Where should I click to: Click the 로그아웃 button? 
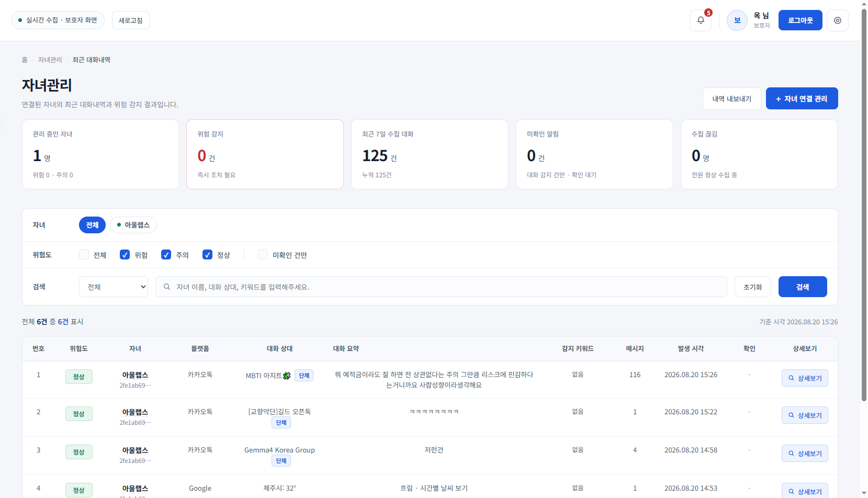point(801,20)
